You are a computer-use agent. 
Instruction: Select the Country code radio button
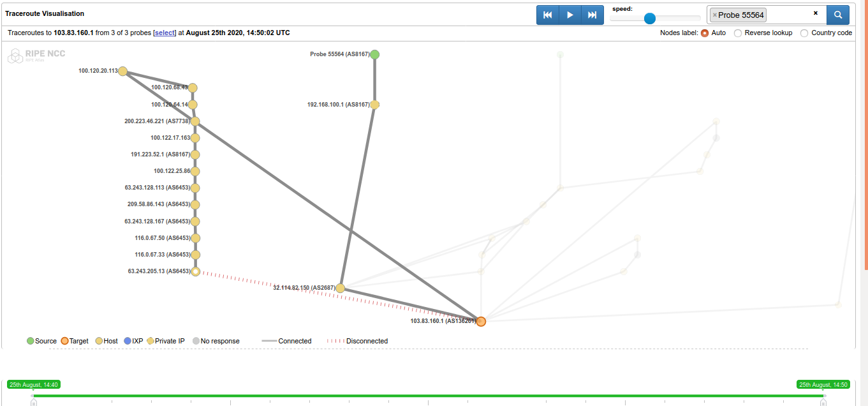tap(804, 33)
